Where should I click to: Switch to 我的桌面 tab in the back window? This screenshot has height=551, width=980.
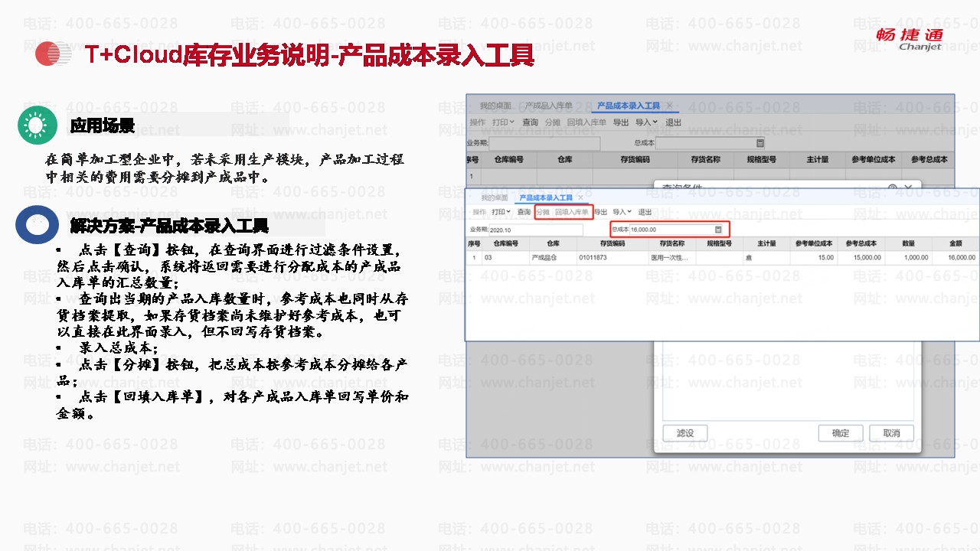(495, 106)
